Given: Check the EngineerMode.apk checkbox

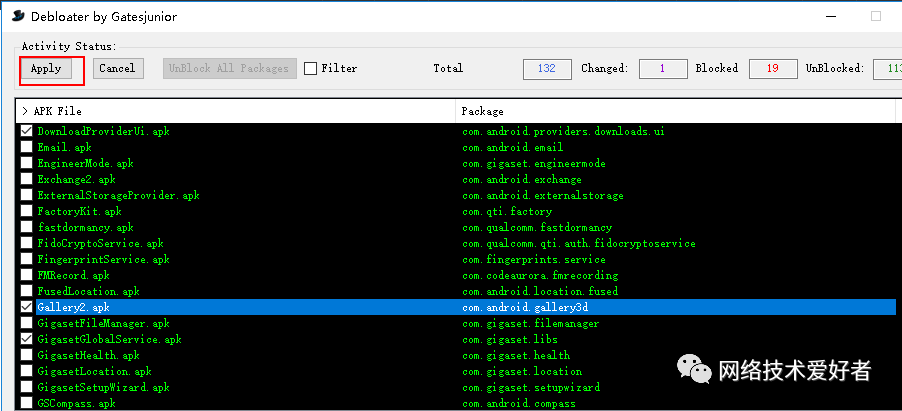Looking at the screenshot, I should (x=26, y=163).
